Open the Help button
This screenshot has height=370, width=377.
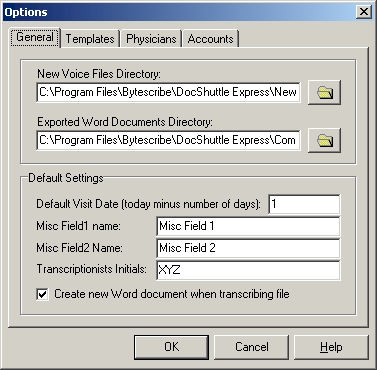pyautogui.click(x=331, y=347)
